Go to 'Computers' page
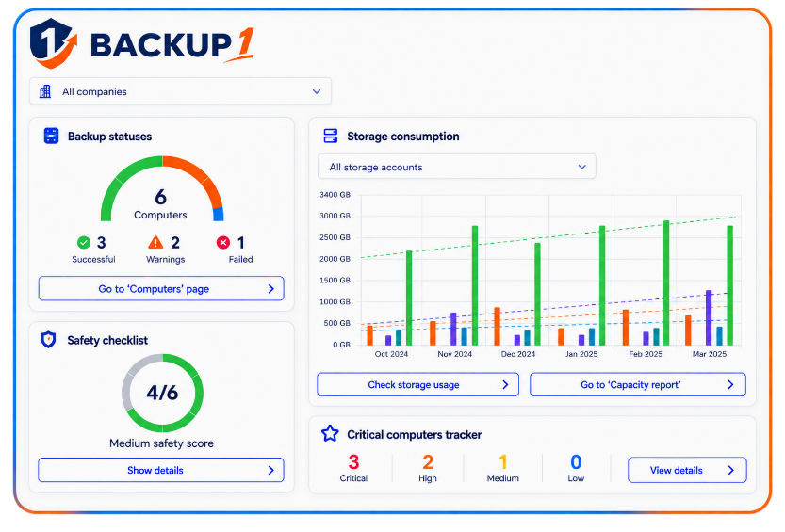Image resolution: width=785 pixels, height=532 pixels. coord(161,288)
